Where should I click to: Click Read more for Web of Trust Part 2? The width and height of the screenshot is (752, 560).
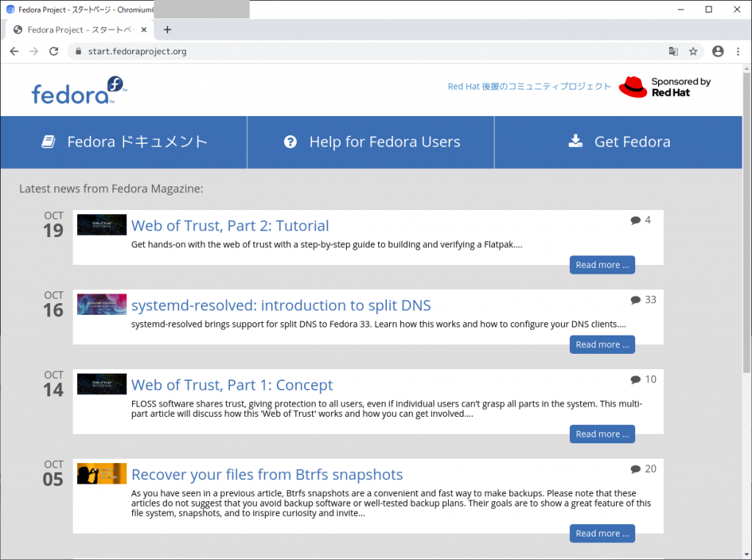(x=602, y=265)
